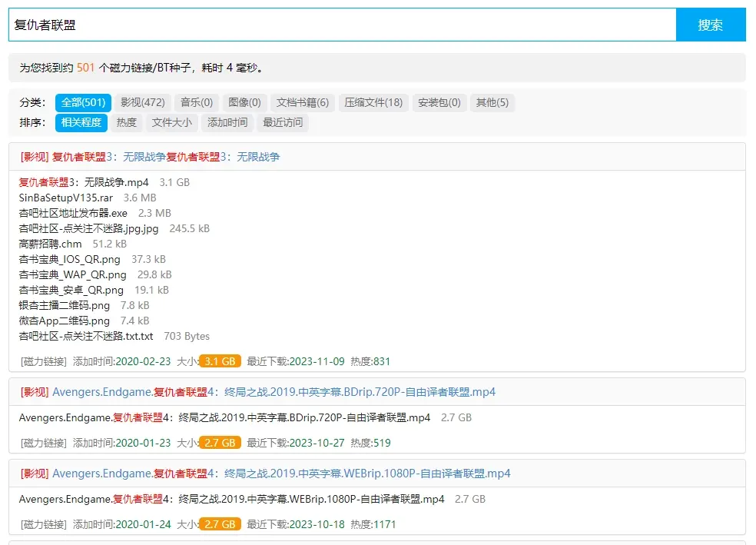Filter results by 压缩文件(18)
Image resolution: width=756 pixels, height=545 pixels.
click(373, 102)
